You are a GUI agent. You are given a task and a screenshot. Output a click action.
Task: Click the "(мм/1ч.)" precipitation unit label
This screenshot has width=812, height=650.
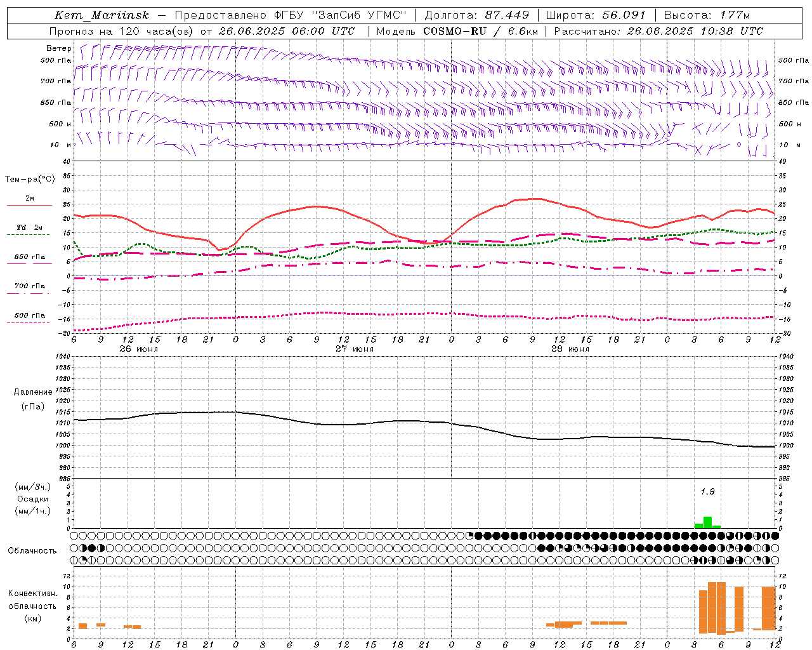33,511
